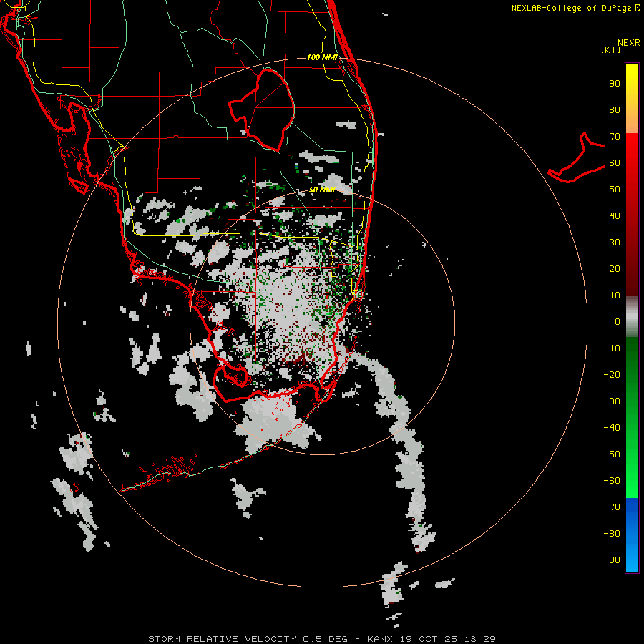Click the 50 NMI range ring label
This screenshot has height=644, width=644.
pyautogui.click(x=322, y=190)
